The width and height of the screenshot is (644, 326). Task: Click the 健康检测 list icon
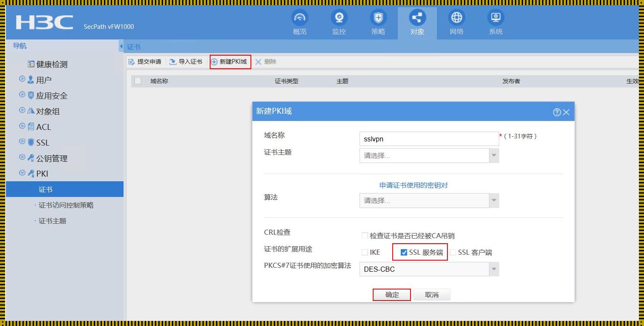[31, 64]
